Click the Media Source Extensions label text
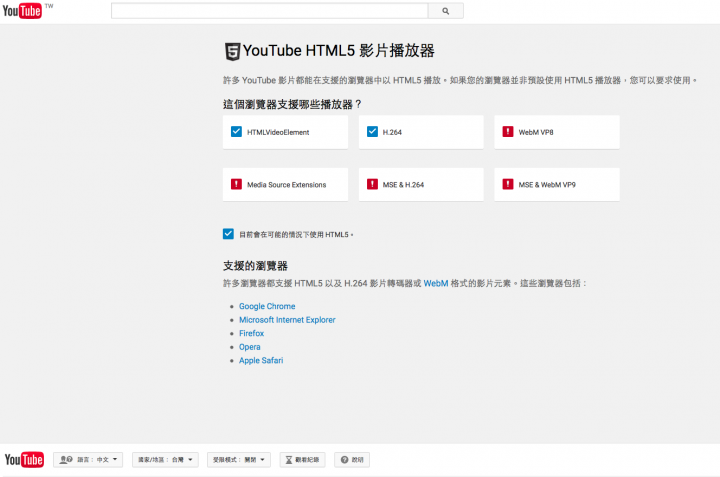The image size is (720, 477). 287,185
